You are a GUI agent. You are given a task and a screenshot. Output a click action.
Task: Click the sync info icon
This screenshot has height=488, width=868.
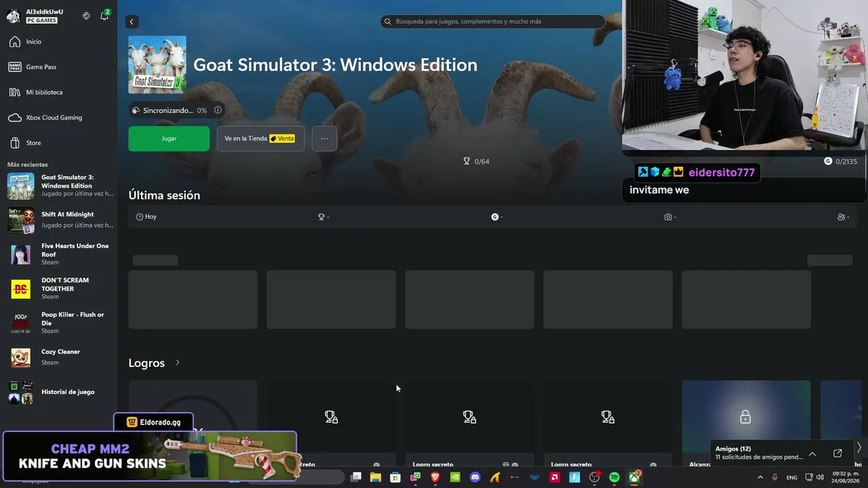[218, 110]
